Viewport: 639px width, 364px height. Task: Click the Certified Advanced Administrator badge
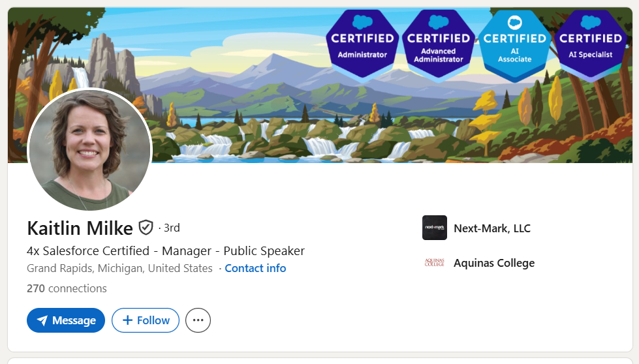tap(439, 44)
